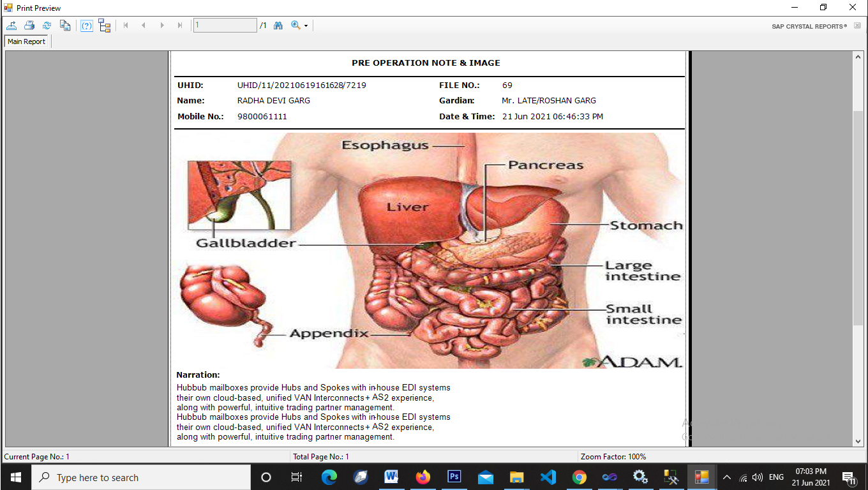
Task: Open the notification action center
Action: coord(849,477)
